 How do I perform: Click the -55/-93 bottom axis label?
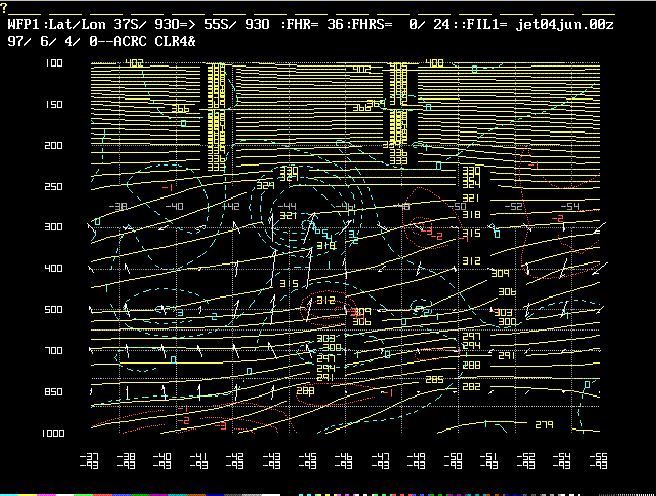coord(598,460)
